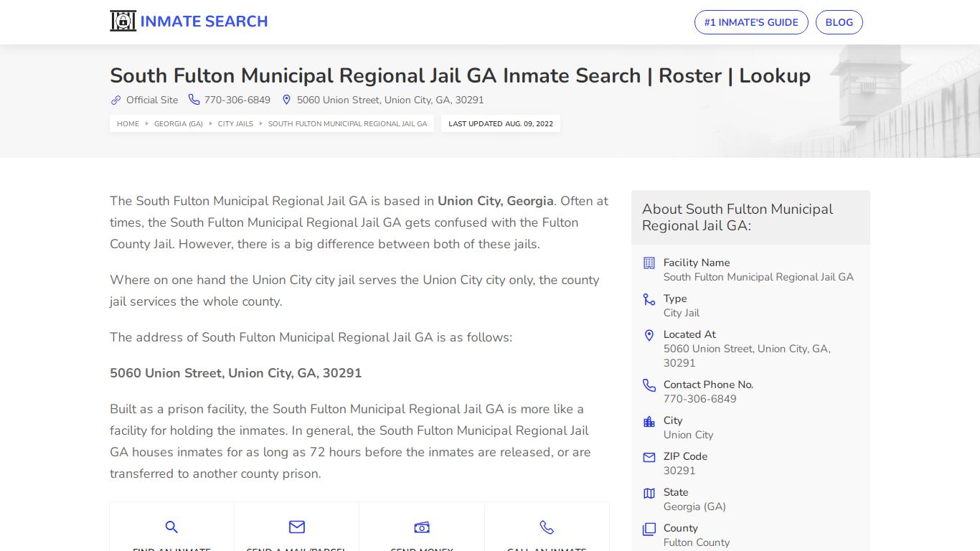Screen dimensions: 980x551
Task: Click the State map icon
Action: click(x=649, y=493)
